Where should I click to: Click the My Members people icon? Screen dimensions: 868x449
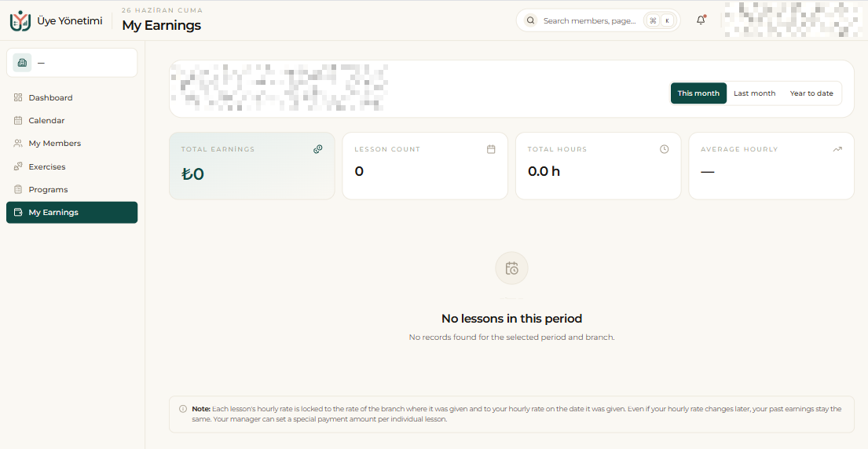(x=18, y=143)
